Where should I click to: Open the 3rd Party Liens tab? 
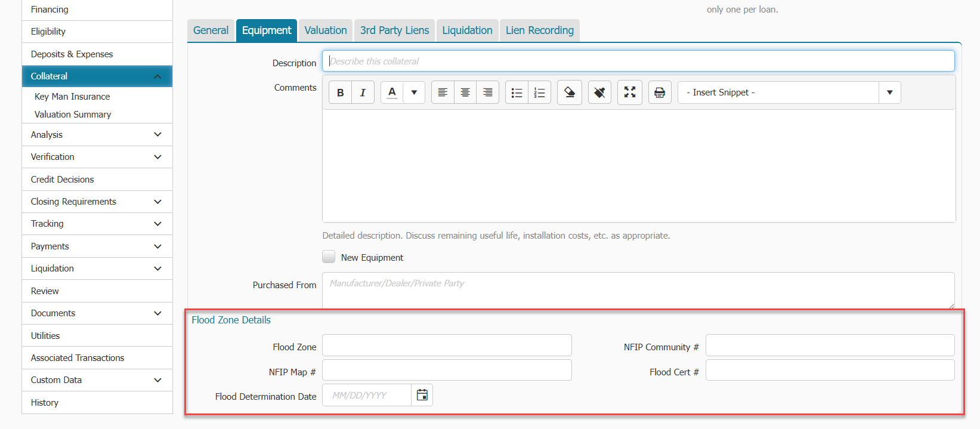click(395, 30)
